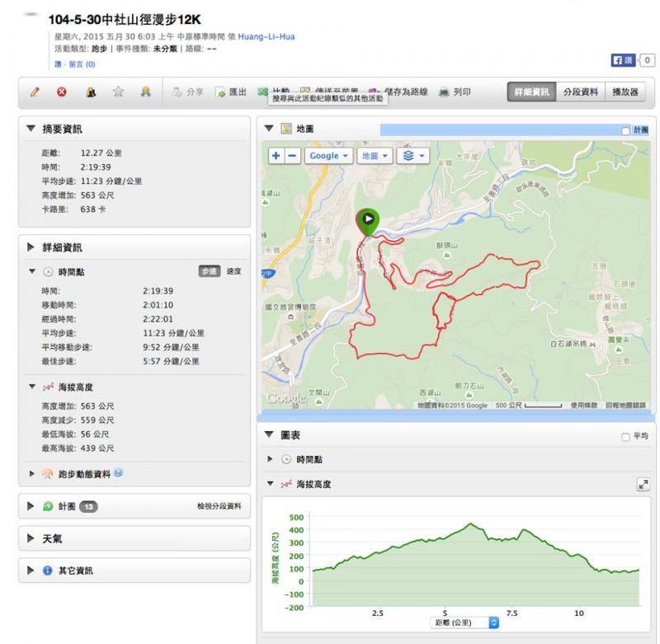Viewport: 660px width, 644px height.
Task: Click the running dynamics info help icon
Action: coord(118,472)
